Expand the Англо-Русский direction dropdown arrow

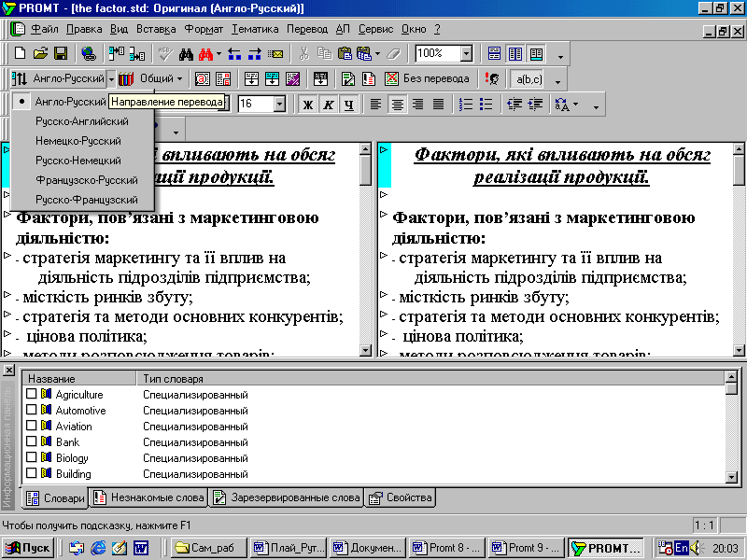pos(111,79)
